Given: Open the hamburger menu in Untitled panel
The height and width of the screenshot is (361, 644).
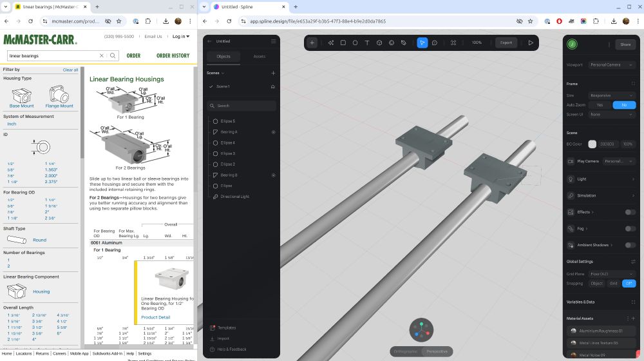Looking at the screenshot, I should 274,41.
